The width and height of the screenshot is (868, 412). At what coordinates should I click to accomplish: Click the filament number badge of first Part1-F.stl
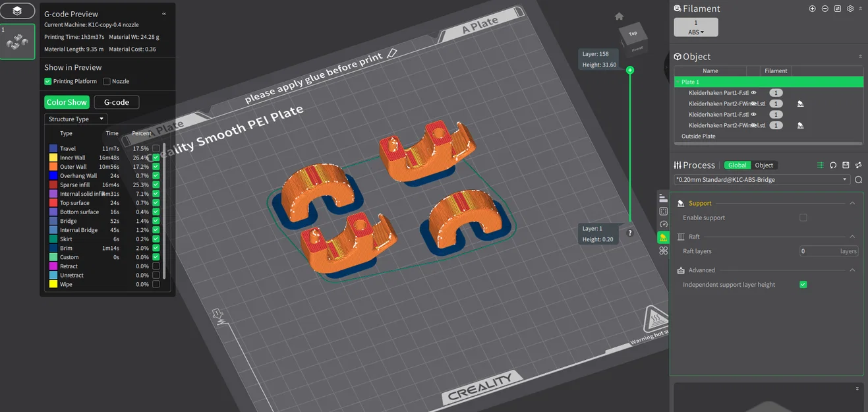(776, 93)
